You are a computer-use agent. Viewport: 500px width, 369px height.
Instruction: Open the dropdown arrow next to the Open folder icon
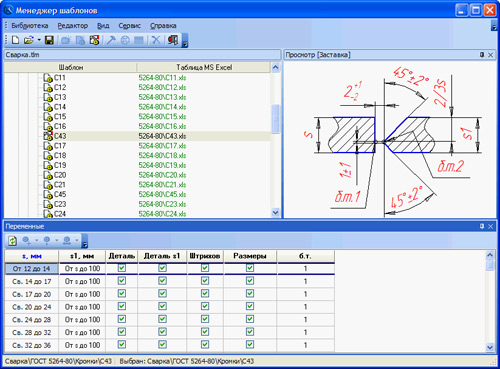(x=39, y=40)
